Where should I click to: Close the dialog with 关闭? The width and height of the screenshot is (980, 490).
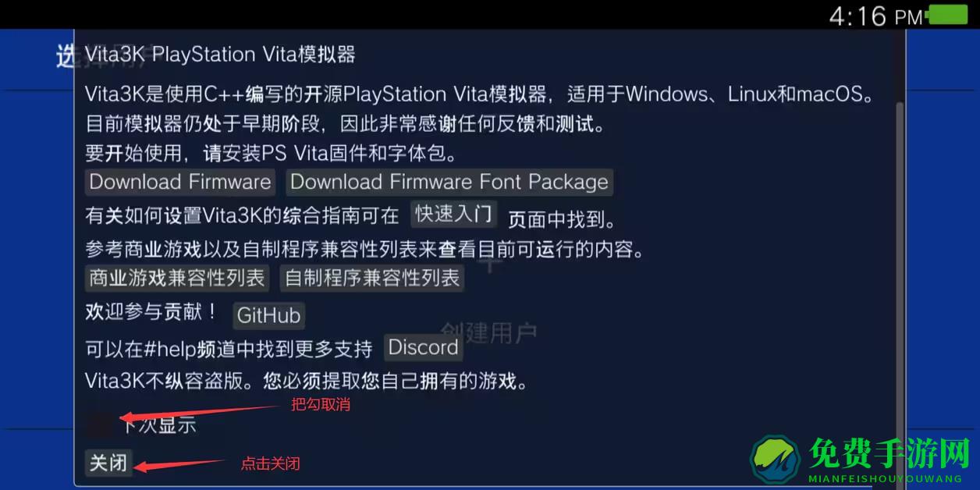pos(108,463)
